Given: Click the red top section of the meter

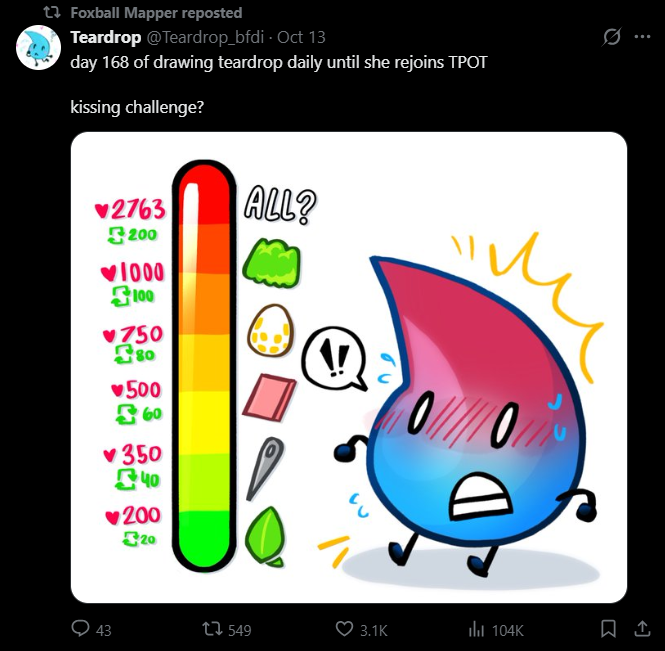Looking at the screenshot, I should [203, 193].
